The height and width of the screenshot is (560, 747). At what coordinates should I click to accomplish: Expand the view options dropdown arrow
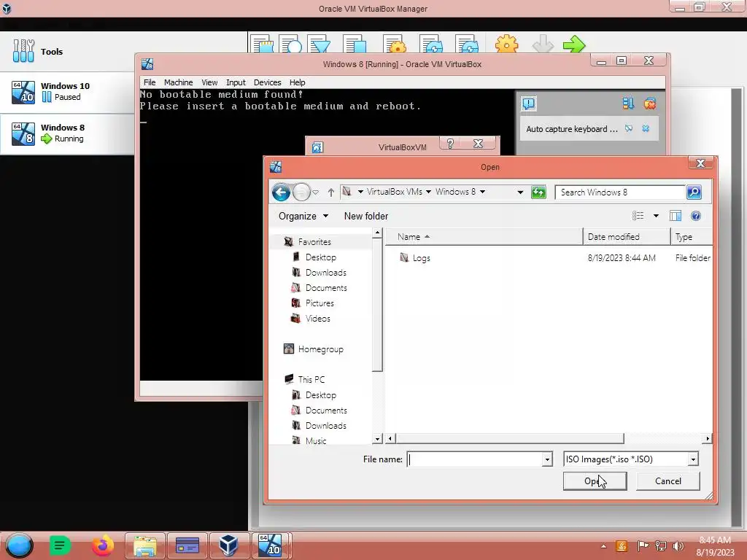coord(656,216)
